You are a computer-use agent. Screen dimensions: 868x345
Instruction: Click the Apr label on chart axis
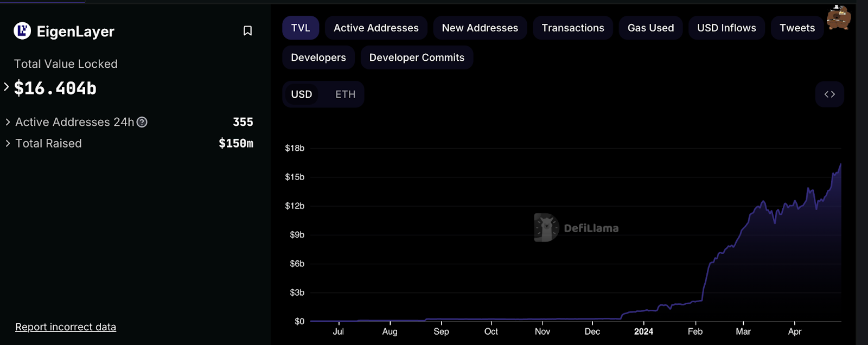pyautogui.click(x=795, y=331)
